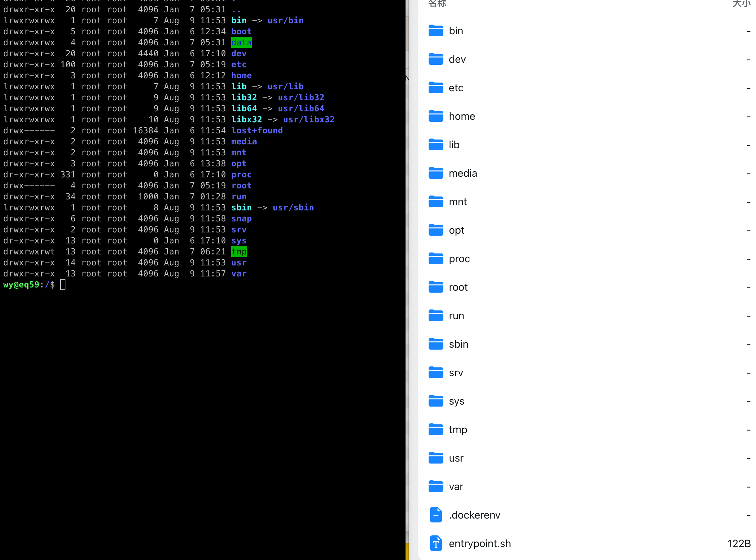The image size is (756, 560).
Task: Select the .dockerenv file icon
Action: 435,515
